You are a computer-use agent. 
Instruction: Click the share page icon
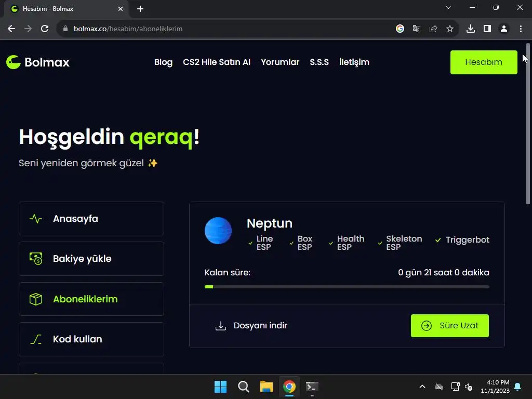pos(433,29)
